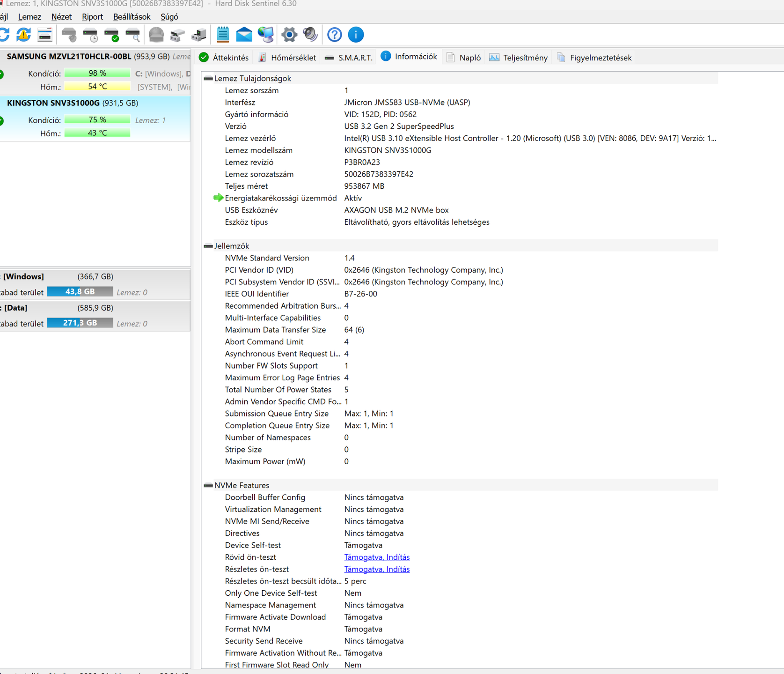Click the NVMe Standard Version row label
784x674 pixels.
[x=267, y=258]
